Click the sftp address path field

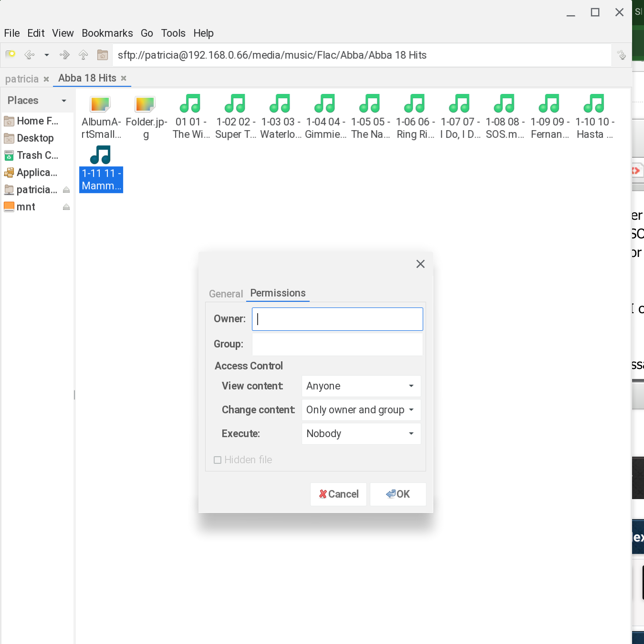coord(362,55)
